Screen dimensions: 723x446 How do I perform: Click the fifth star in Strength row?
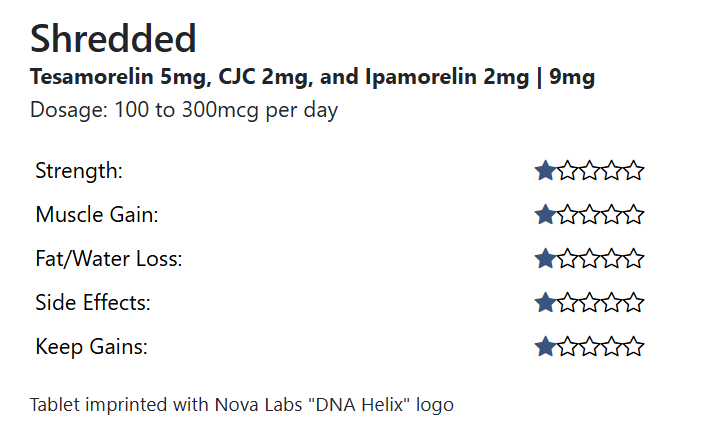click(x=634, y=171)
